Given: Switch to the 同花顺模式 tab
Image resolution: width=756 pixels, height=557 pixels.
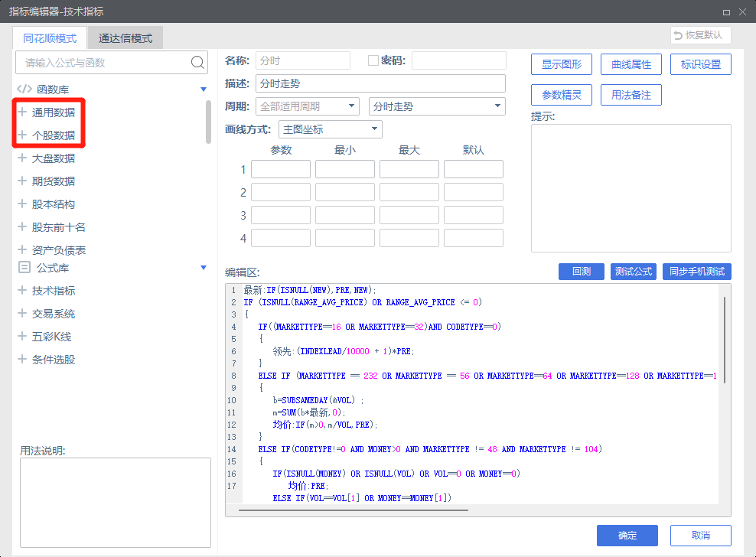Looking at the screenshot, I should (x=50, y=37).
